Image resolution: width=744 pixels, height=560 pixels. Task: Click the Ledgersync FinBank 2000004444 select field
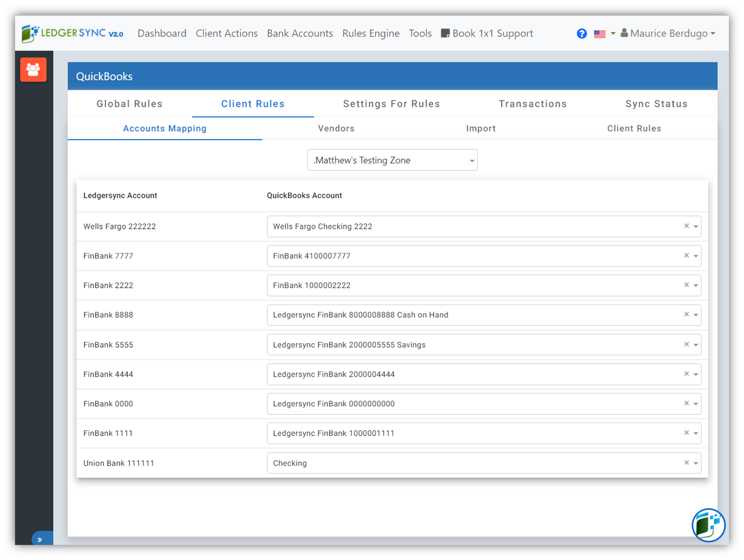coord(484,374)
